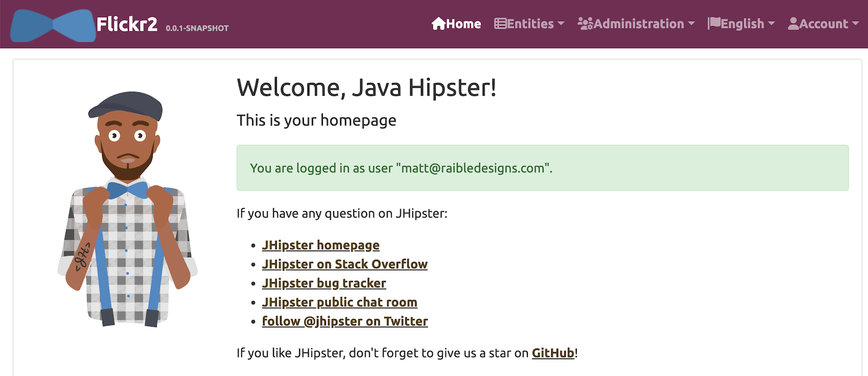Screen dimensions: 868x376
Task: Click the Java Hipster mascot image
Action: click(x=127, y=209)
